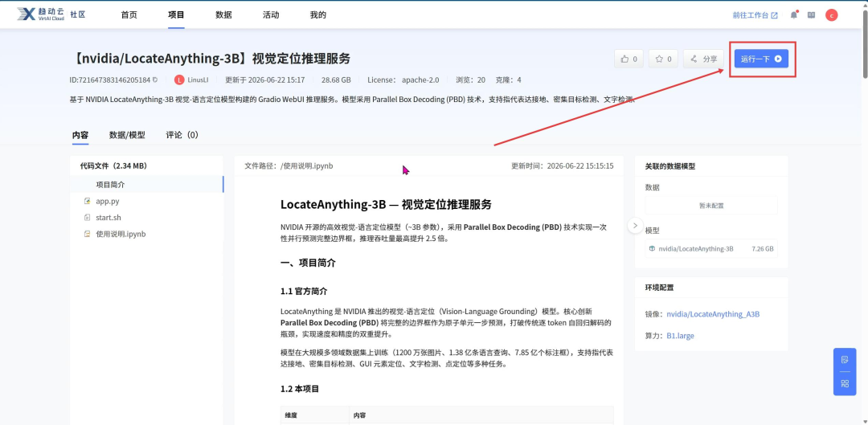The width and height of the screenshot is (868, 425).
Task: Click the 内容 table header cell
Action: (481, 415)
